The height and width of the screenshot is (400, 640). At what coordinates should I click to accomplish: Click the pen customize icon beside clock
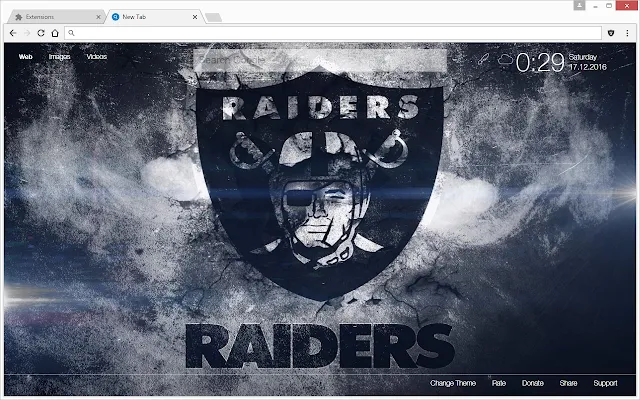[484, 60]
